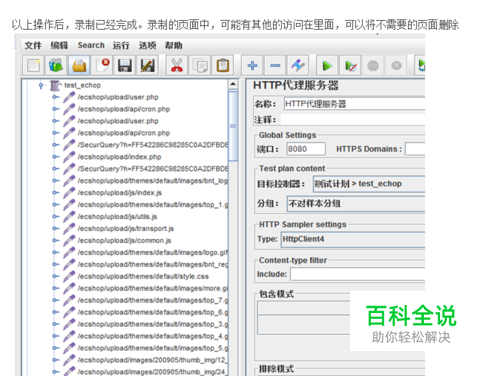500x376 pixels.
Task: Expand the /ecshop/upload/index.php node handle
Action: point(56,157)
